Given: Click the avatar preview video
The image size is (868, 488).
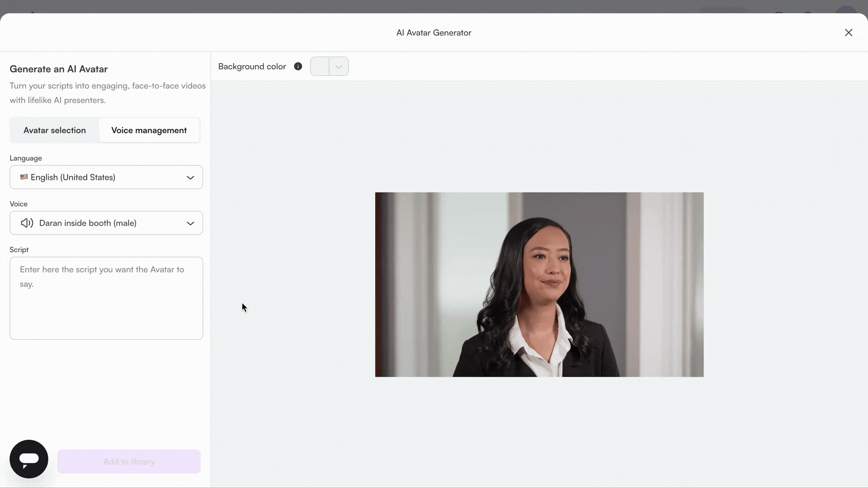Looking at the screenshot, I should pos(539,285).
